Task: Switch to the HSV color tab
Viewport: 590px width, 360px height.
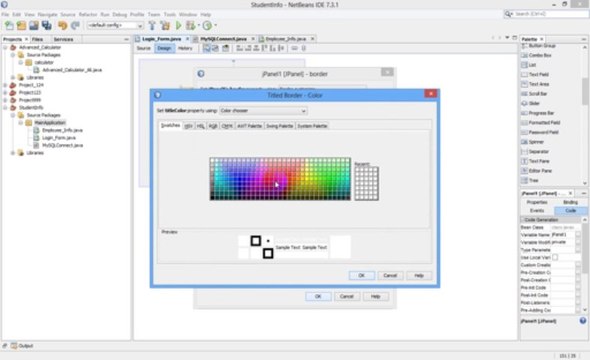Action: 189,126
